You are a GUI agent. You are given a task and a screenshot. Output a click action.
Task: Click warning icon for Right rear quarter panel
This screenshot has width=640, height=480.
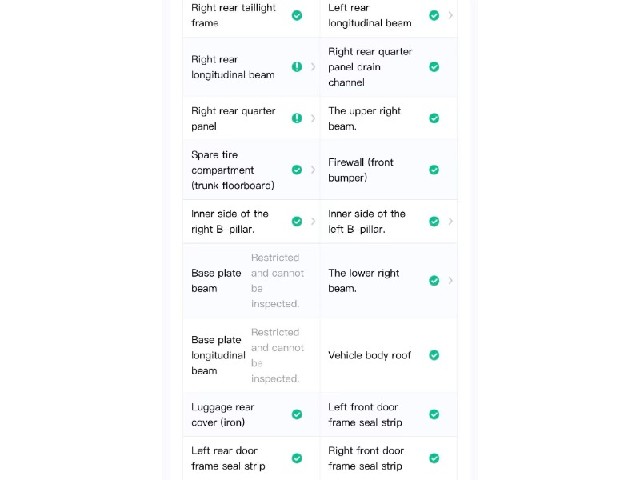(297, 118)
